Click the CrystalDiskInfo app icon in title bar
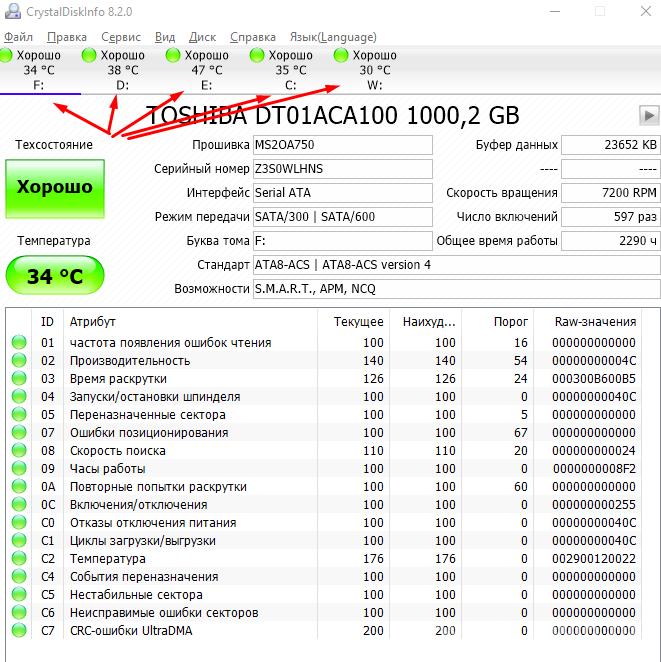Screen dimensions: 661x662 [12, 11]
